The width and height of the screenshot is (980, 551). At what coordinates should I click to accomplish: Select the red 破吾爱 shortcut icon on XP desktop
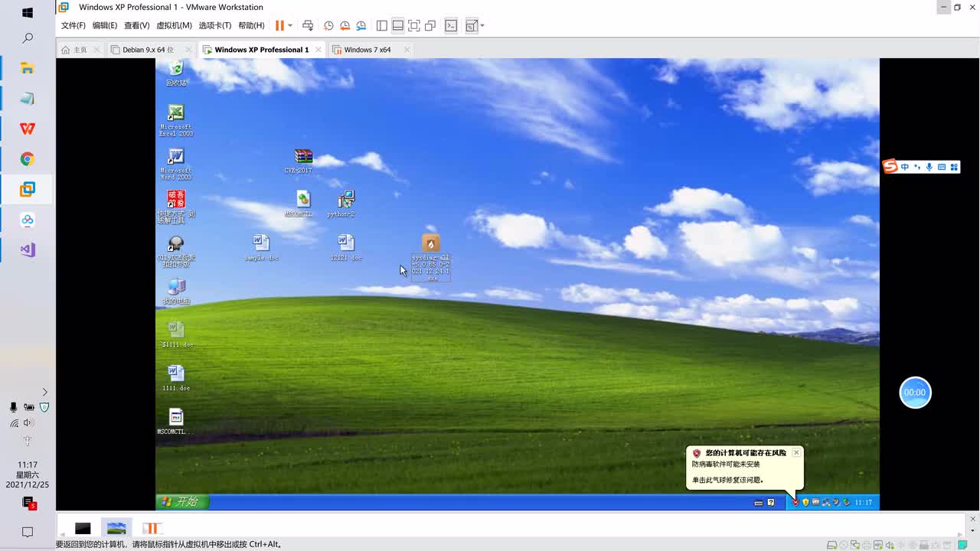(x=176, y=207)
